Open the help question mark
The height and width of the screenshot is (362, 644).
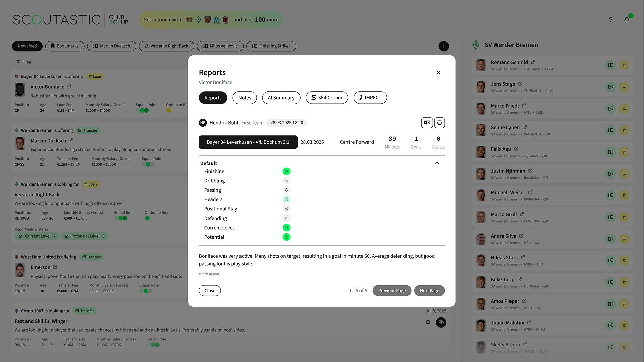(x=611, y=20)
